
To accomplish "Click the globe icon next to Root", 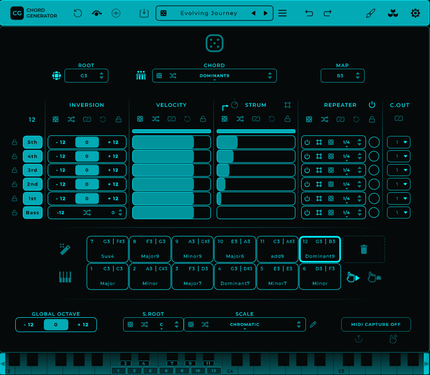I will tap(56, 76).
